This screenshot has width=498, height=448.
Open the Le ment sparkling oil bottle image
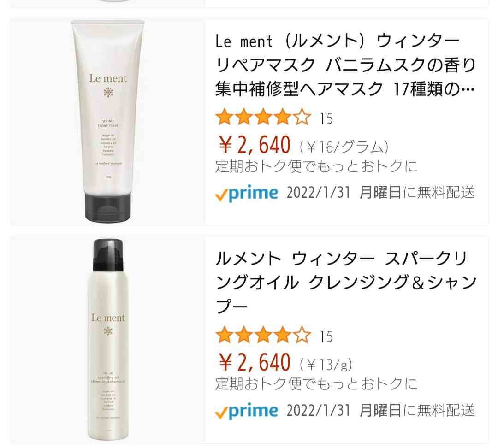[108, 339]
